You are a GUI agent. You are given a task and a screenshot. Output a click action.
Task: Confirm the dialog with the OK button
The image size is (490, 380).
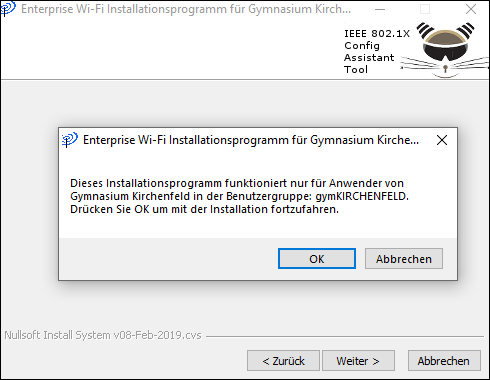click(317, 259)
